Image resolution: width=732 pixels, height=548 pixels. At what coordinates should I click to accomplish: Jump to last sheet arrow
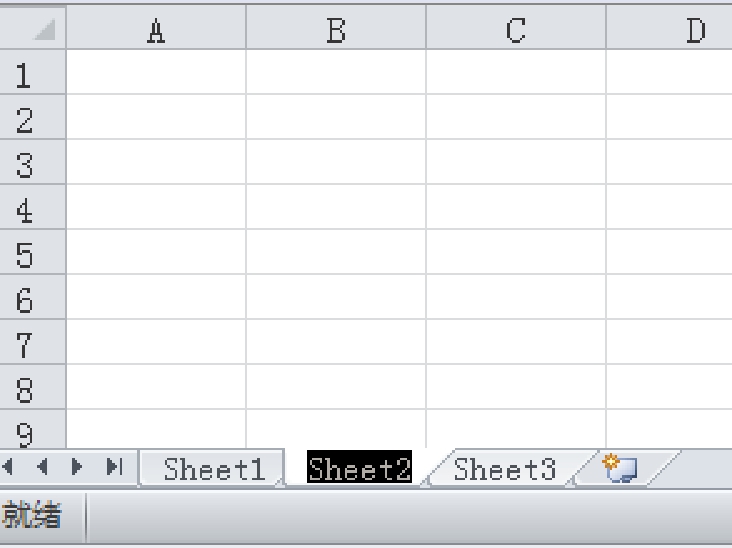114,467
